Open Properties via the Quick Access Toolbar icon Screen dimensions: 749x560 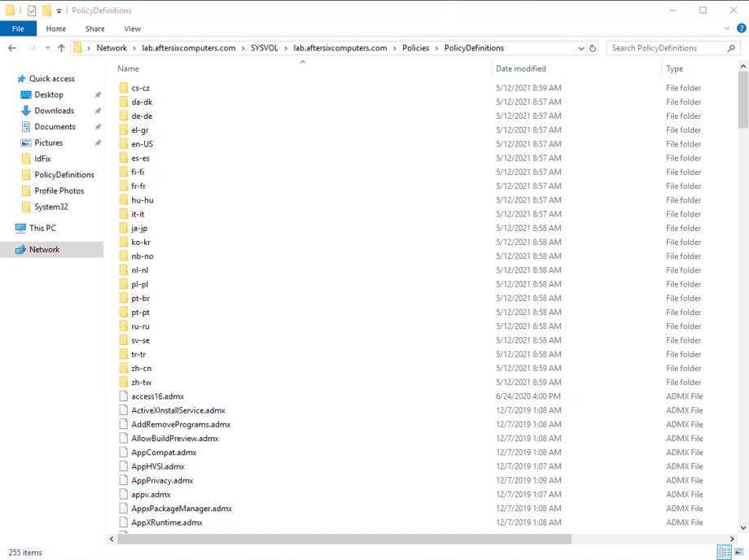click(31, 11)
